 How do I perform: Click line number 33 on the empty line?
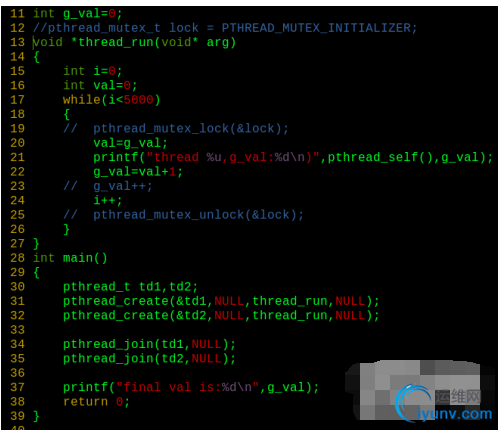(x=18, y=330)
